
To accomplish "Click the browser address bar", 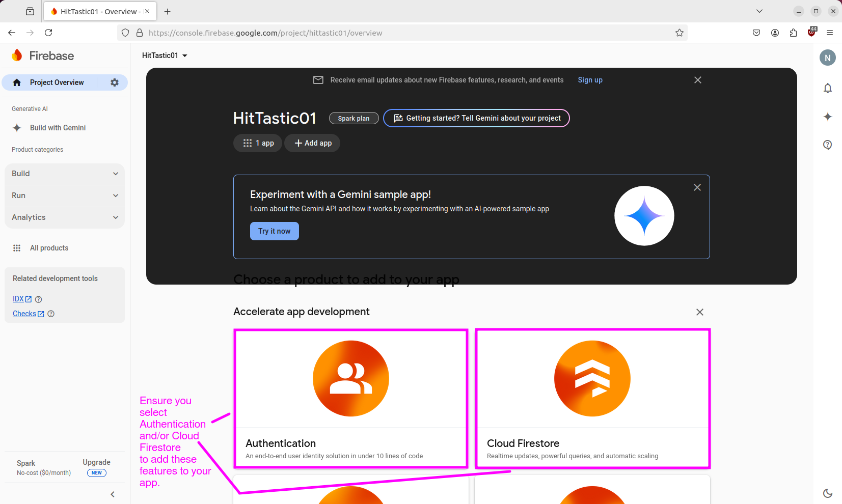I will (357, 33).
